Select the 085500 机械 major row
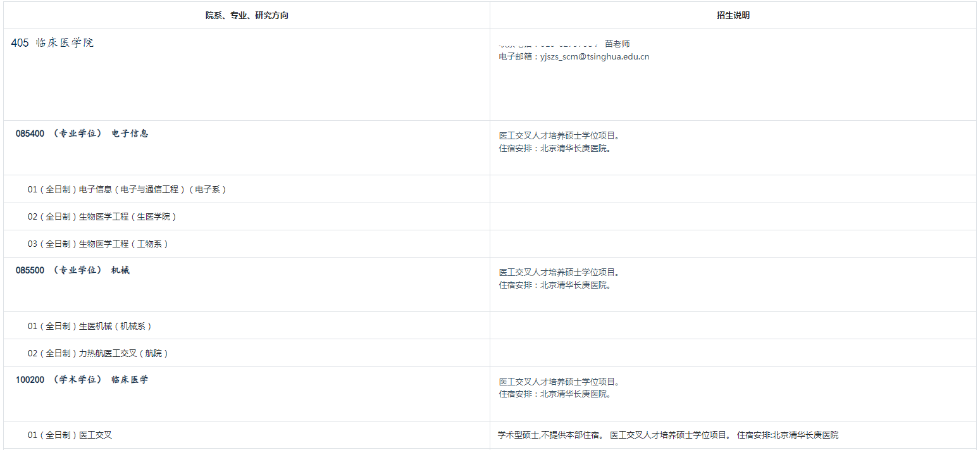The width and height of the screenshot is (980, 450). point(72,270)
